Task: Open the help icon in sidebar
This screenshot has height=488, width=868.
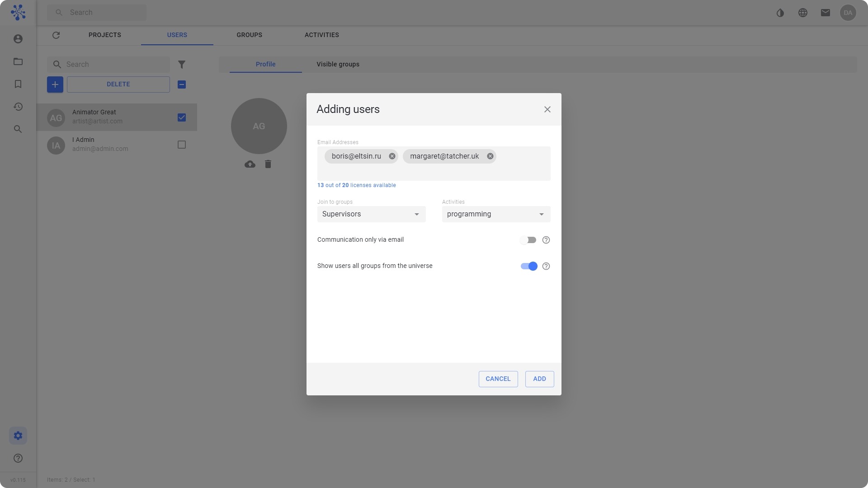Action: point(18,458)
